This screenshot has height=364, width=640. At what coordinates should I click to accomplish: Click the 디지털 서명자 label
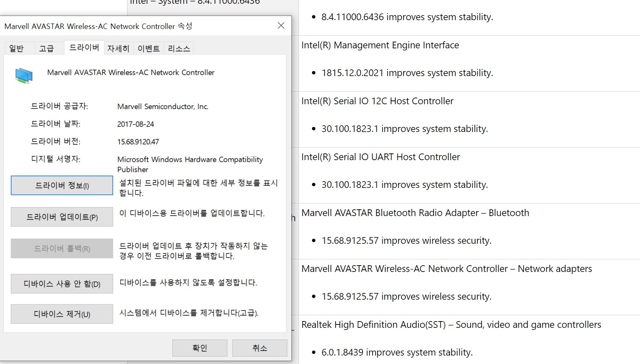click(56, 159)
